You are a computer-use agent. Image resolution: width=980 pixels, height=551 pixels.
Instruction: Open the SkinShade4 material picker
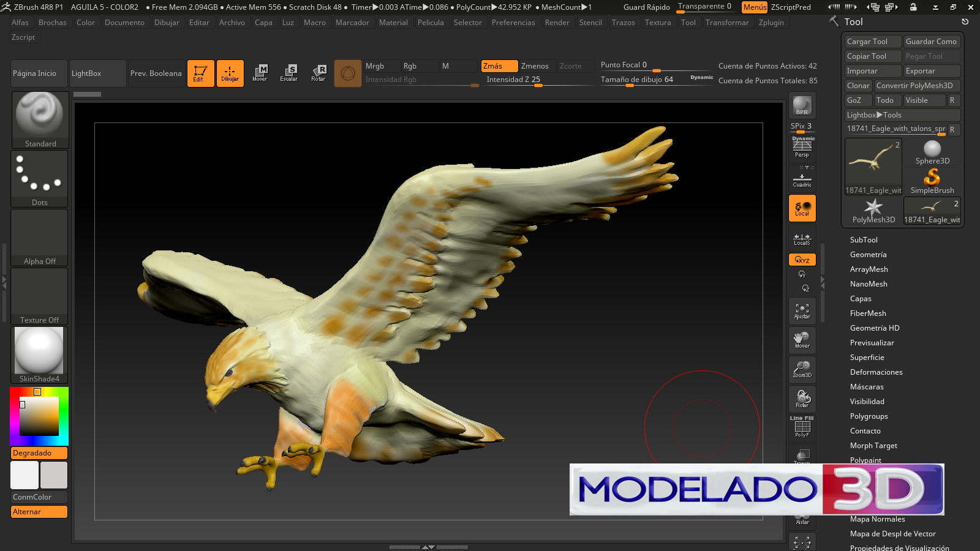pos(40,355)
